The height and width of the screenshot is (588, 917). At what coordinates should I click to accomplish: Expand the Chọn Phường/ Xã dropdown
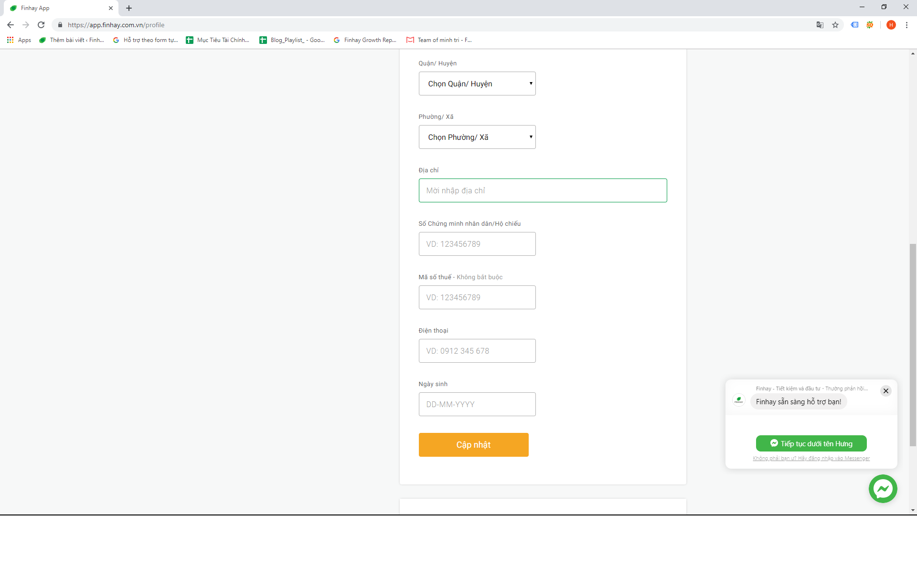477,137
